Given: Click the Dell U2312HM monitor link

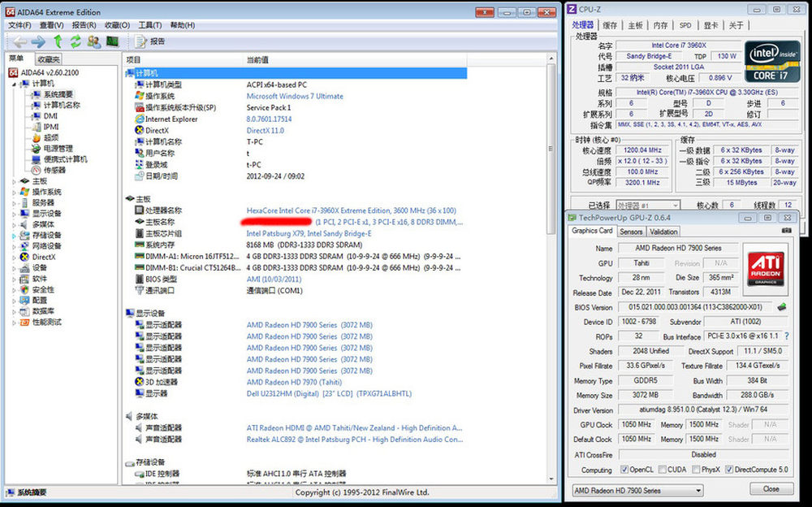Looking at the screenshot, I should tap(329, 393).
